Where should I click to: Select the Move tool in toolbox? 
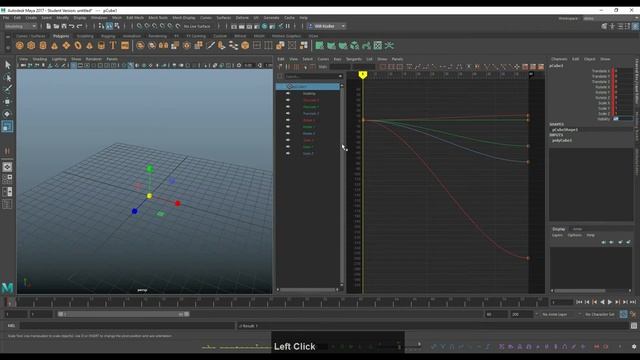(x=7, y=102)
